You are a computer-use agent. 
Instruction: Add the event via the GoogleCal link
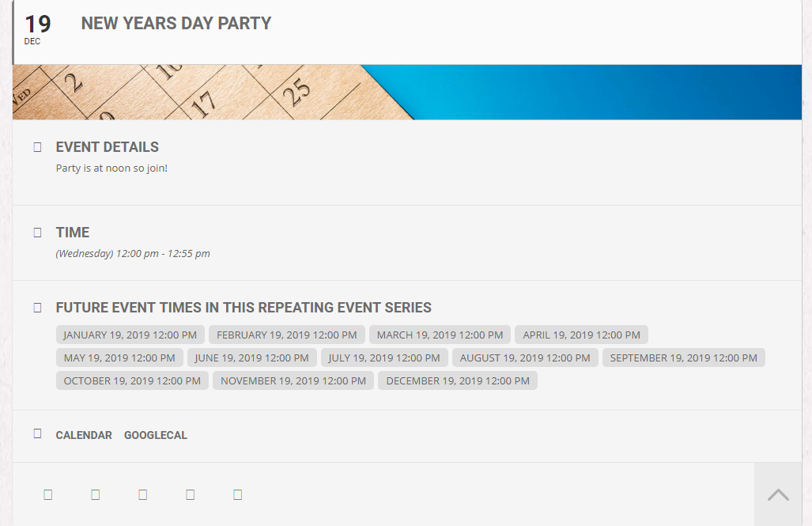pos(156,435)
